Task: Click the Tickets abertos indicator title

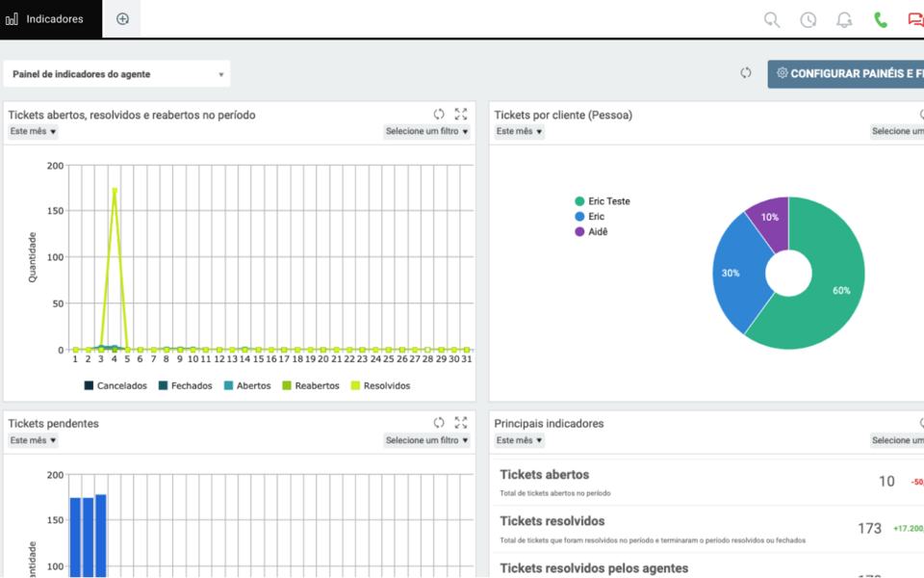Action: 545,475
